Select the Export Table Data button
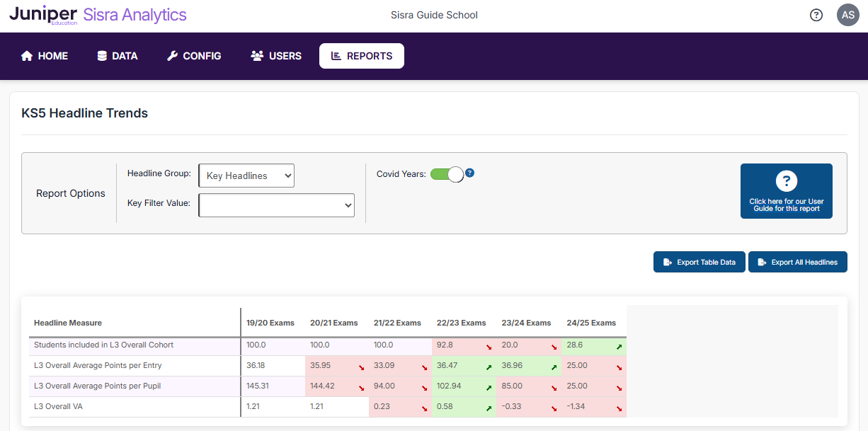Image resolution: width=868 pixels, height=431 pixels. (x=699, y=262)
